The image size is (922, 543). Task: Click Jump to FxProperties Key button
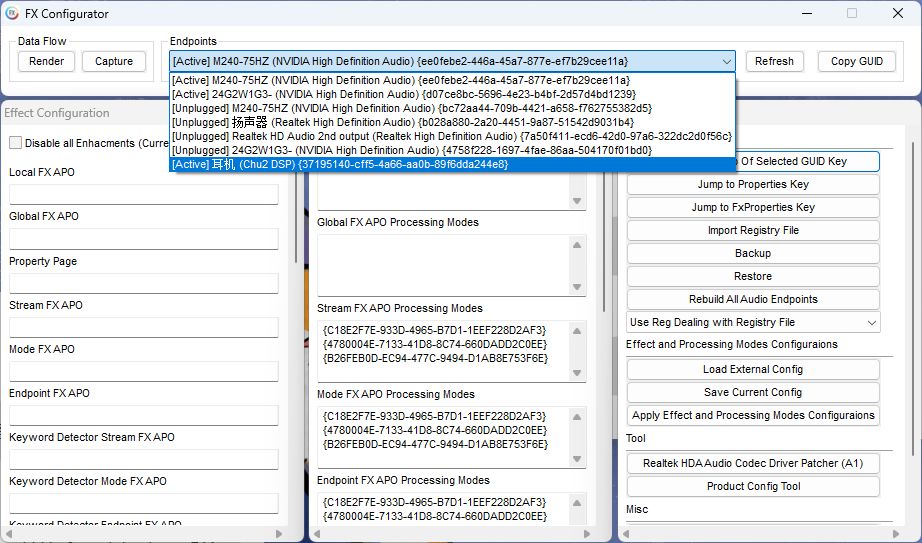pos(753,207)
